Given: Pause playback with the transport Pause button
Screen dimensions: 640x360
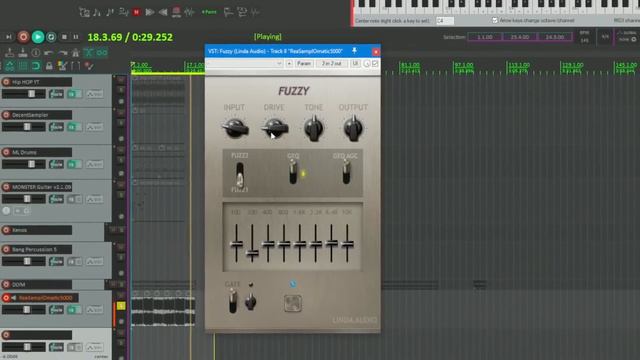Looking at the screenshot, I should tap(76, 37).
